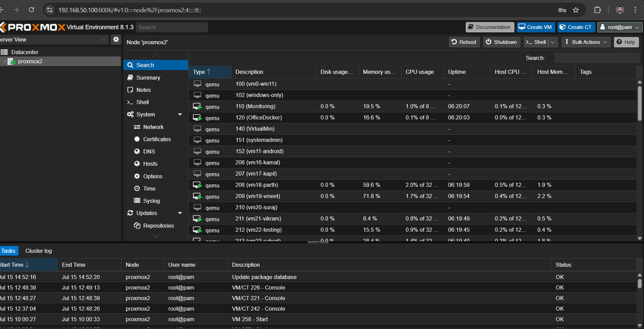Open Chrome profile avatar
The width and height of the screenshot is (644, 329).
point(620,10)
